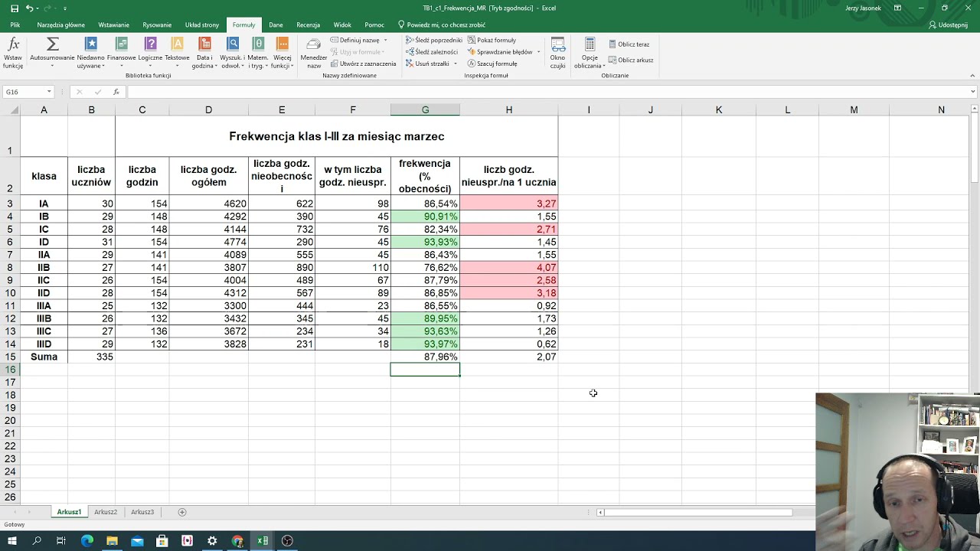Select the Suma cell in row 15
The width and height of the screenshot is (980, 551).
pyautogui.click(x=44, y=357)
